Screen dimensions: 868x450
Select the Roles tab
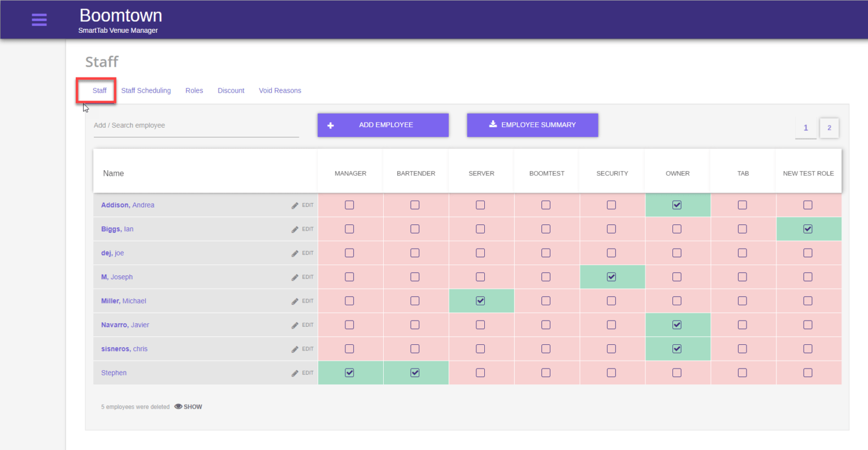click(x=194, y=90)
